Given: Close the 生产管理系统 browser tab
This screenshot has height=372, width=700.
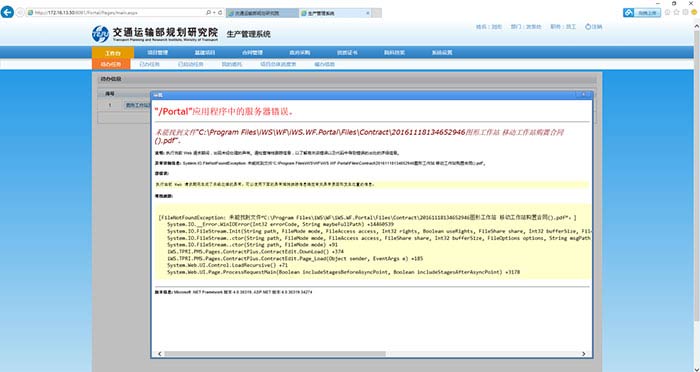Looking at the screenshot, I should point(368,13).
